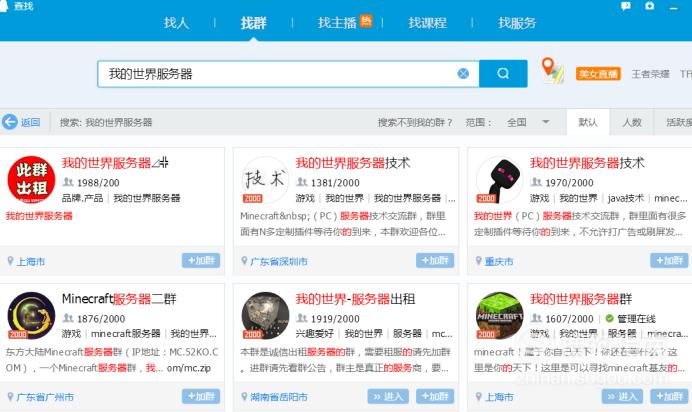Open the 范围 全国 dropdown

click(527, 122)
